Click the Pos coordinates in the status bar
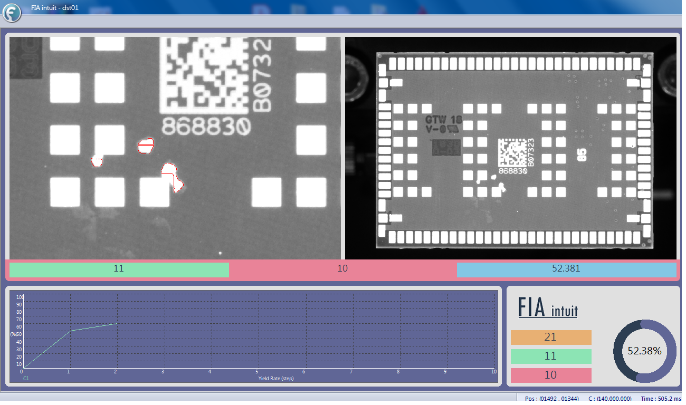686x405 pixels. pos(550,398)
